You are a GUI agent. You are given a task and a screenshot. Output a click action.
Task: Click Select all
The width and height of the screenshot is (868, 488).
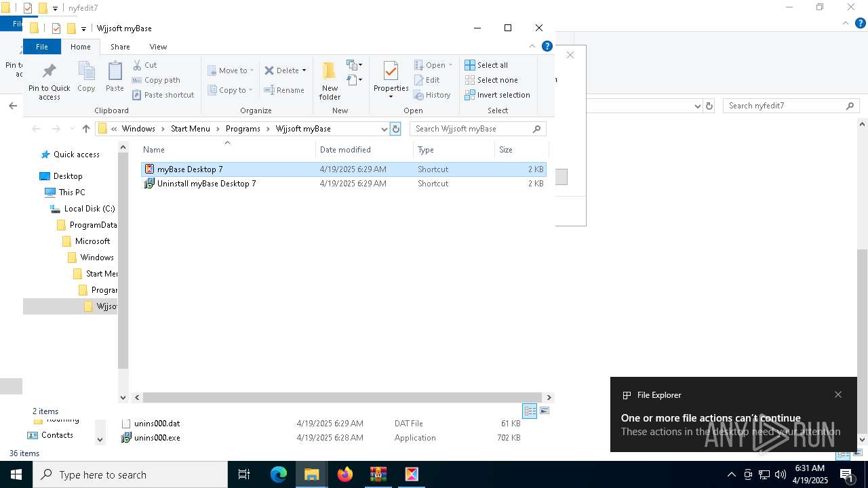[x=486, y=65]
